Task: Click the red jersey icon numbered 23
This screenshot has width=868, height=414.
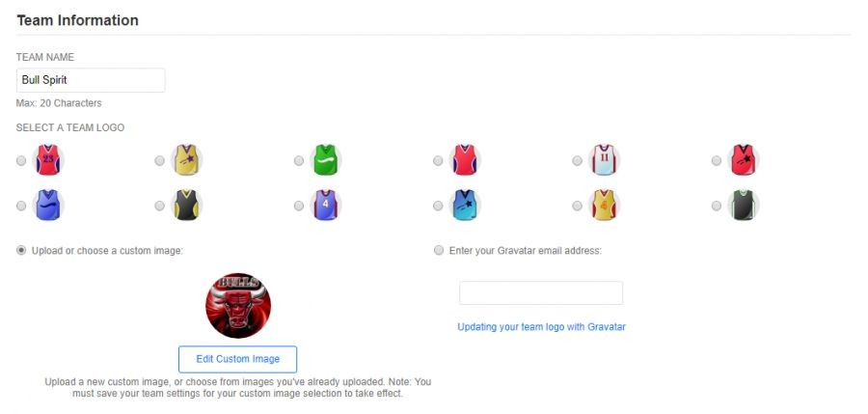Action: [x=48, y=160]
